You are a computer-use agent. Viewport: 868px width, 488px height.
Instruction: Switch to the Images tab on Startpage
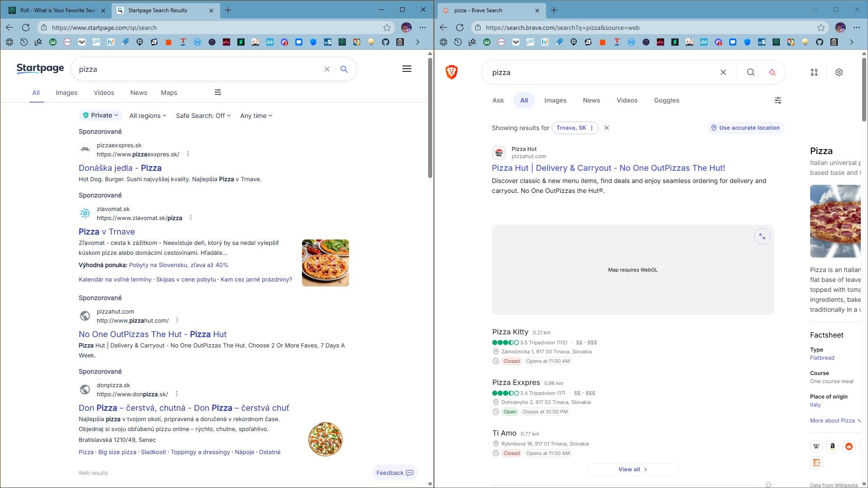[66, 93]
